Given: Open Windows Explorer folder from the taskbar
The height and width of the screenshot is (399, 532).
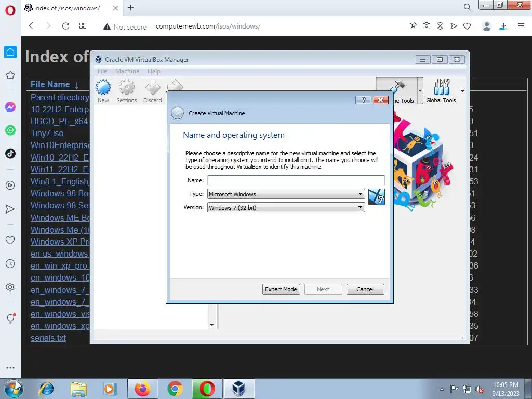Looking at the screenshot, I should point(78,389).
